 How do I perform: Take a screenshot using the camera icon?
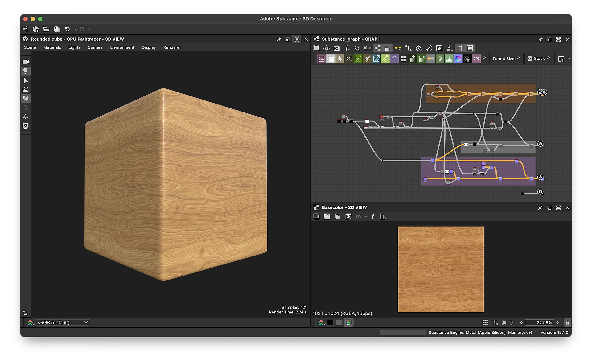(337, 48)
